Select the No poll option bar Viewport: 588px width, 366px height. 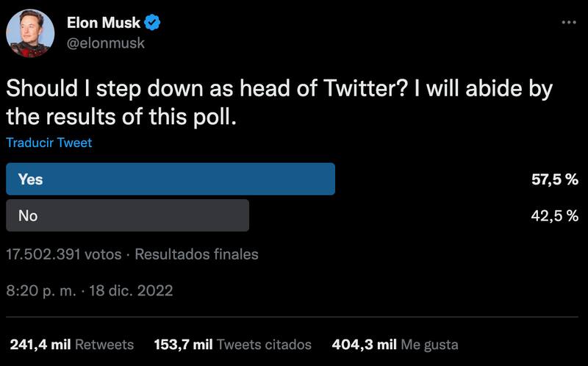(x=127, y=216)
